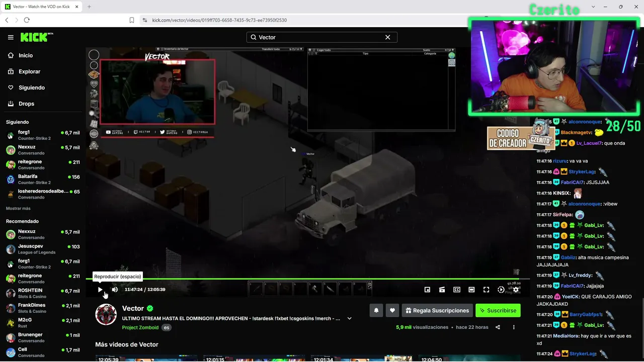The image size is (644, 362).
Task: Click the search field containing Vector
Action: (x=321, y=37)
